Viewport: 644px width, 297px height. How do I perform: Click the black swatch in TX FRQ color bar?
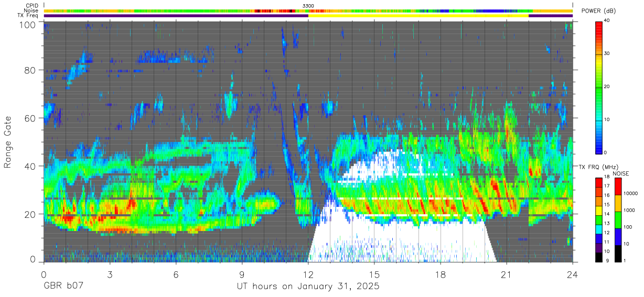[598, 257]
